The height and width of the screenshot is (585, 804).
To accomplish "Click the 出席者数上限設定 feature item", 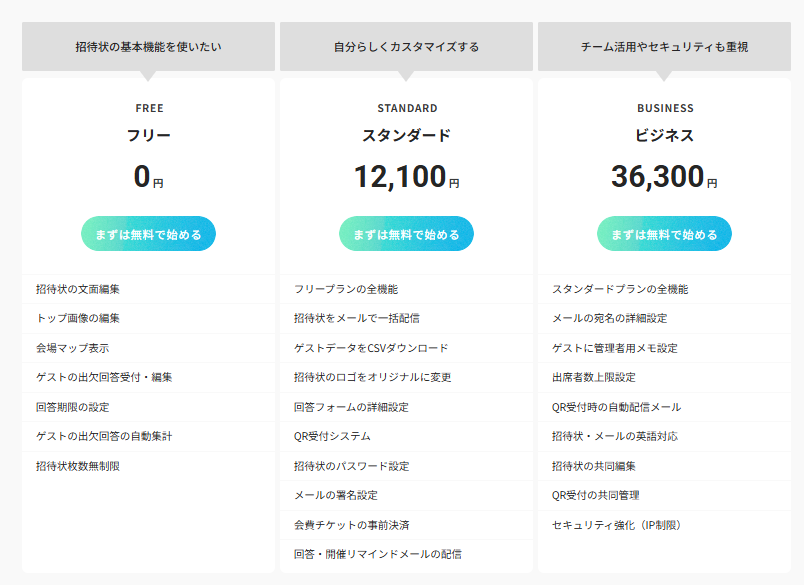I will click(593, 378).
